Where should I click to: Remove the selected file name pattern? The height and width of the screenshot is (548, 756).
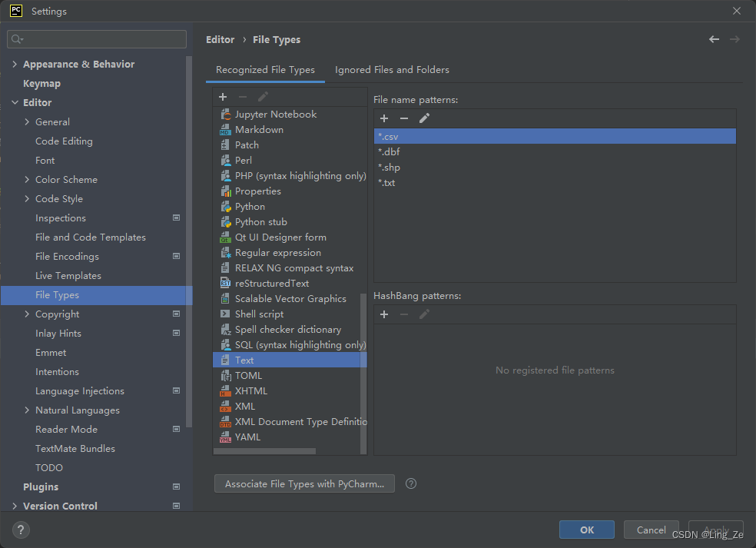point(404,118)
